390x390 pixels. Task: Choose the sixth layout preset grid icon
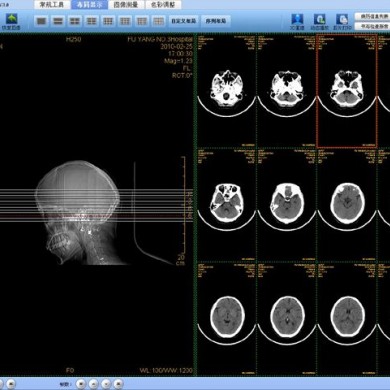pyautogui.click(x=125, y=21)
